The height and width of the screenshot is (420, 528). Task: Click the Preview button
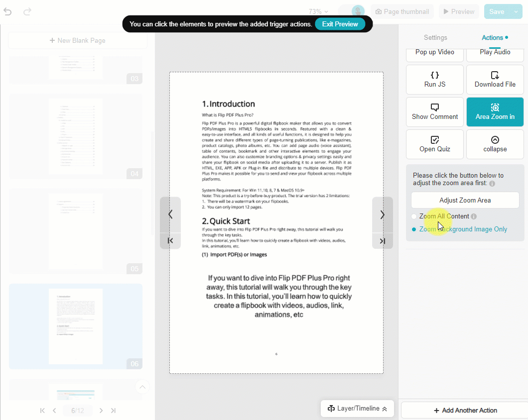459,11
